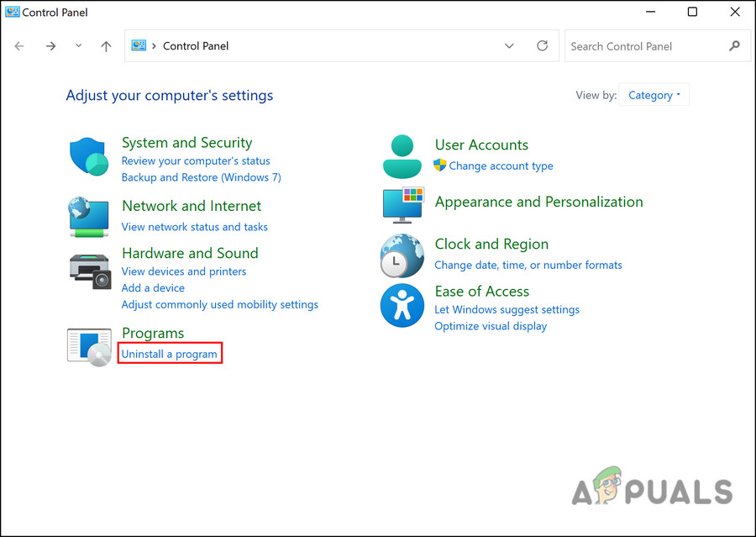This screenshot has width=756, height=537.
Task: Click Uninstall a program link
Action: click(x=169, y=355)
